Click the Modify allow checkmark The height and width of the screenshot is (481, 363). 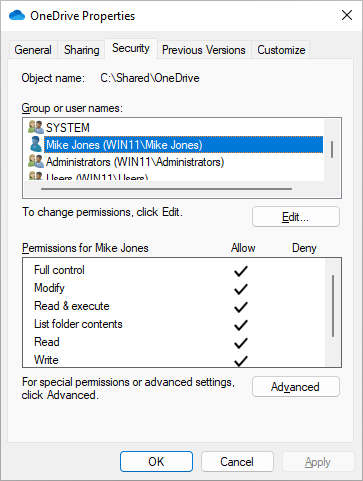click(241, 289)
